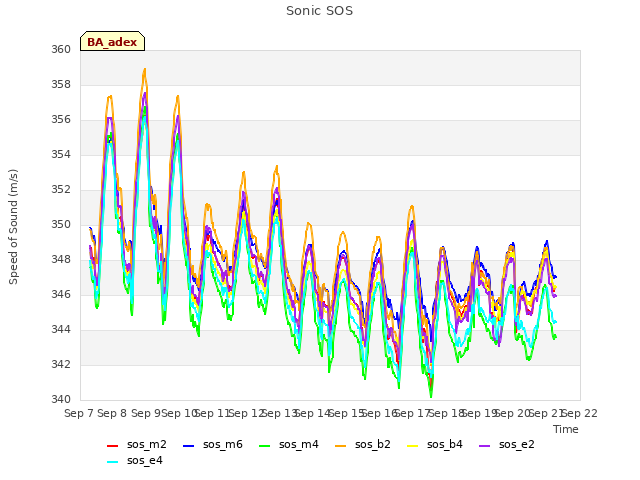Click the orange peak near Sep 9

point(144,70)
